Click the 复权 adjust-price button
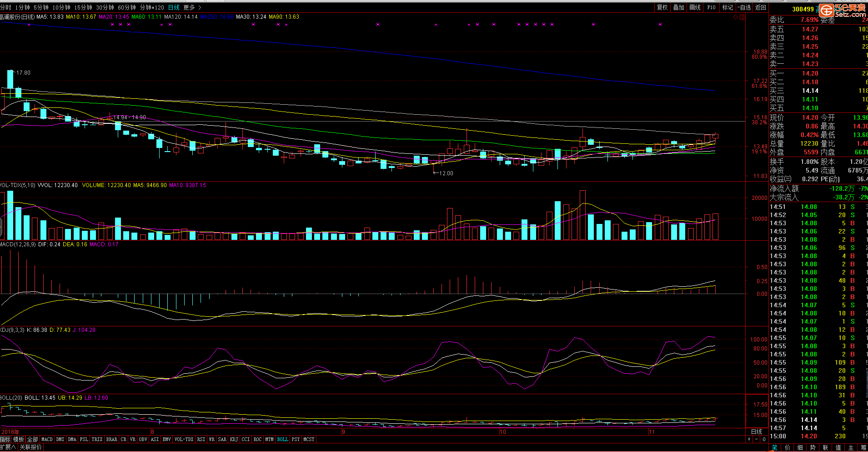This screenshot has height=452, width=868. point(662,7)
